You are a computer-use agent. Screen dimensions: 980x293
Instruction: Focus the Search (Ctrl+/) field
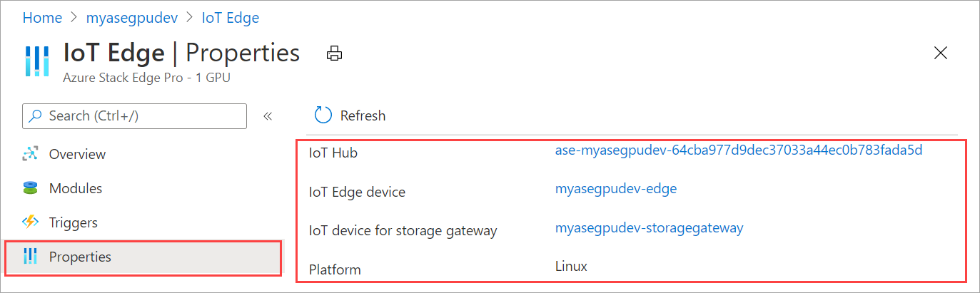(x=143, y=115)
